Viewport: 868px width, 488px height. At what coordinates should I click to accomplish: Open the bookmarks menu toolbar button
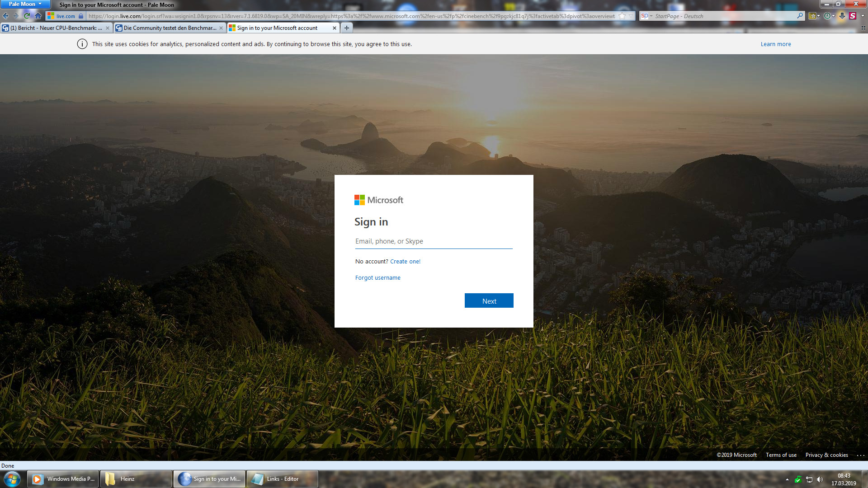813,16
